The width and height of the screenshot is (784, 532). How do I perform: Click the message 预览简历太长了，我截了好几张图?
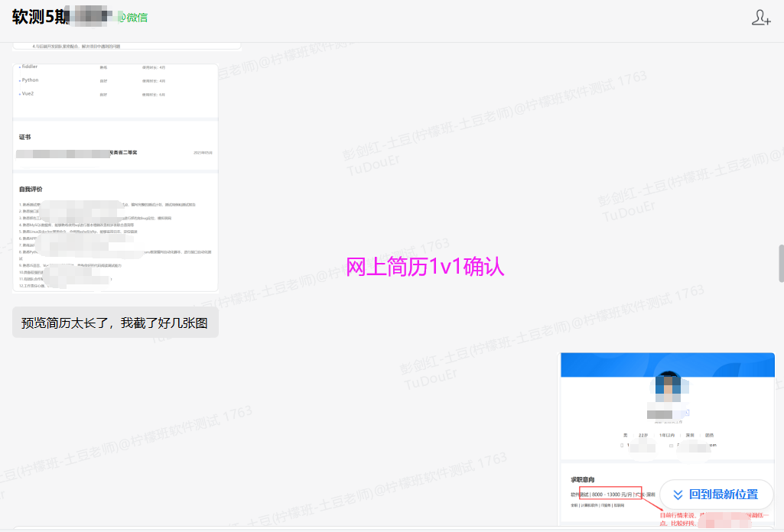[115, 323]
